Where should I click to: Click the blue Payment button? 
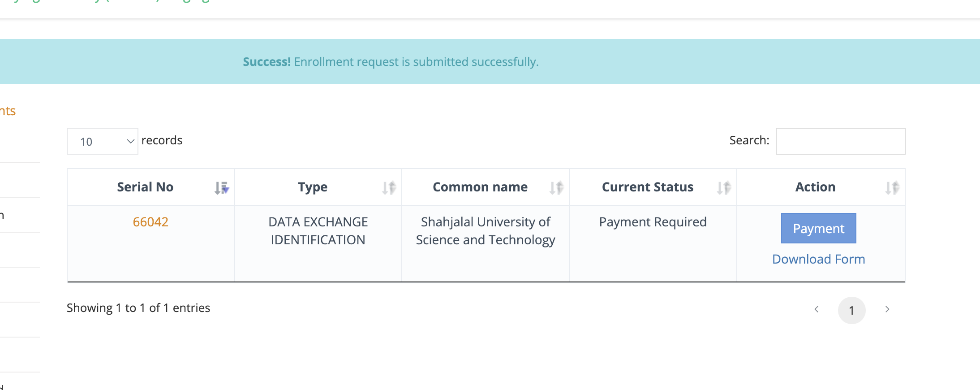point(818,228)
